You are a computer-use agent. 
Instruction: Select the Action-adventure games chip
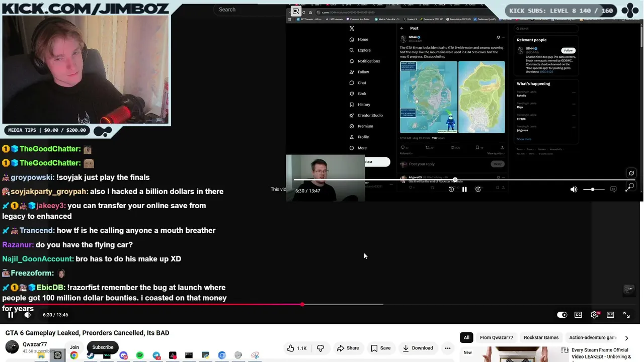[592, 338]
